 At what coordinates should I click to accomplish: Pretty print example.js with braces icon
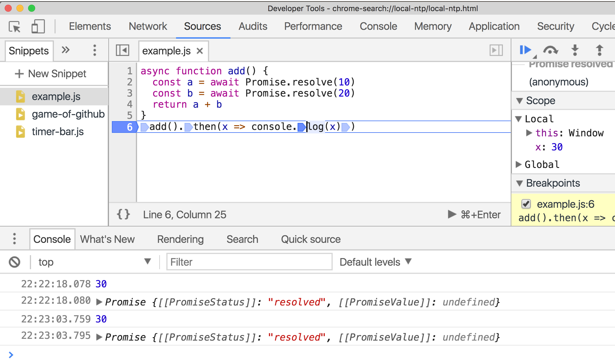point(123,214)
